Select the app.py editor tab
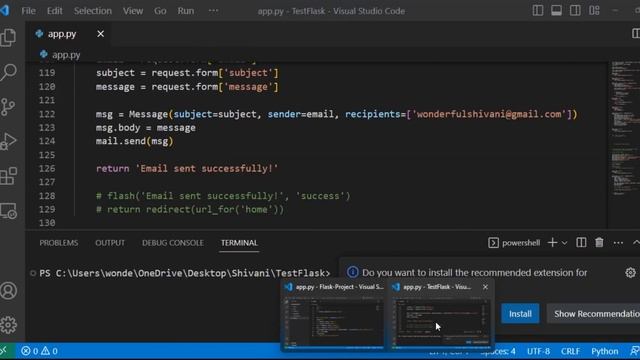Viewport: 640px width, 360px height. (x=62, y=34)
